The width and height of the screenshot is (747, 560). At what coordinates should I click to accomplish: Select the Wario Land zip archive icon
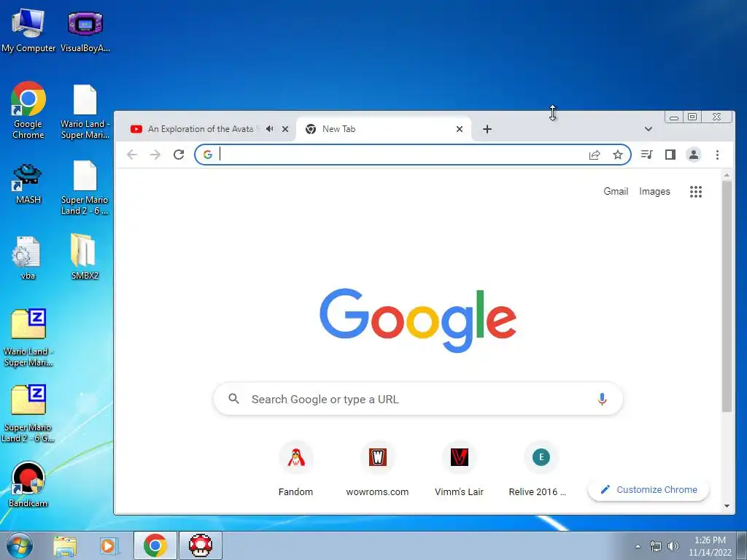click(x=28, y=337)
